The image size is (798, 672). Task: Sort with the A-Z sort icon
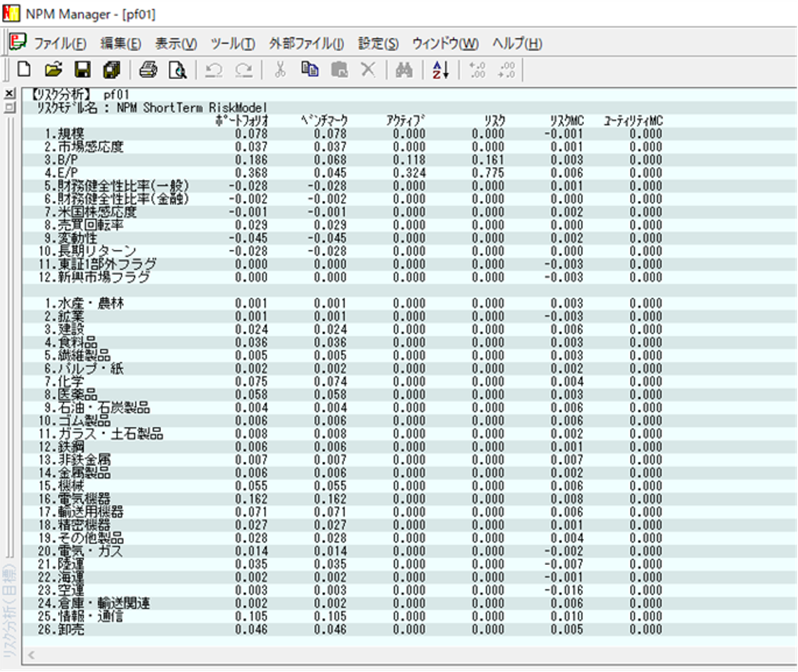click(x=440, y=69)
